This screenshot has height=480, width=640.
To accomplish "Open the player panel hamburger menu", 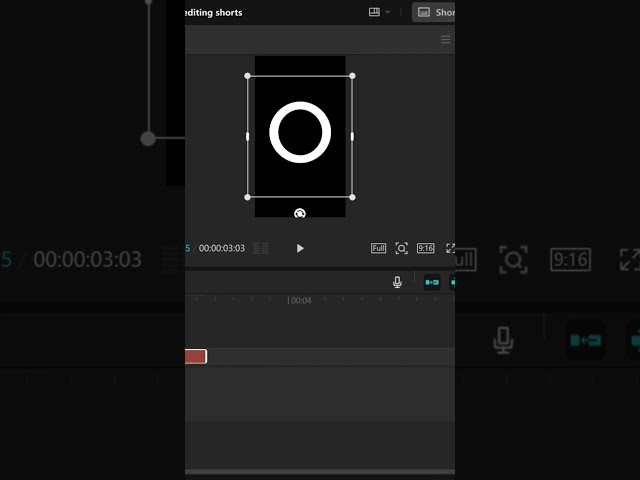I will pyautogui.click(x=445, y=40).
